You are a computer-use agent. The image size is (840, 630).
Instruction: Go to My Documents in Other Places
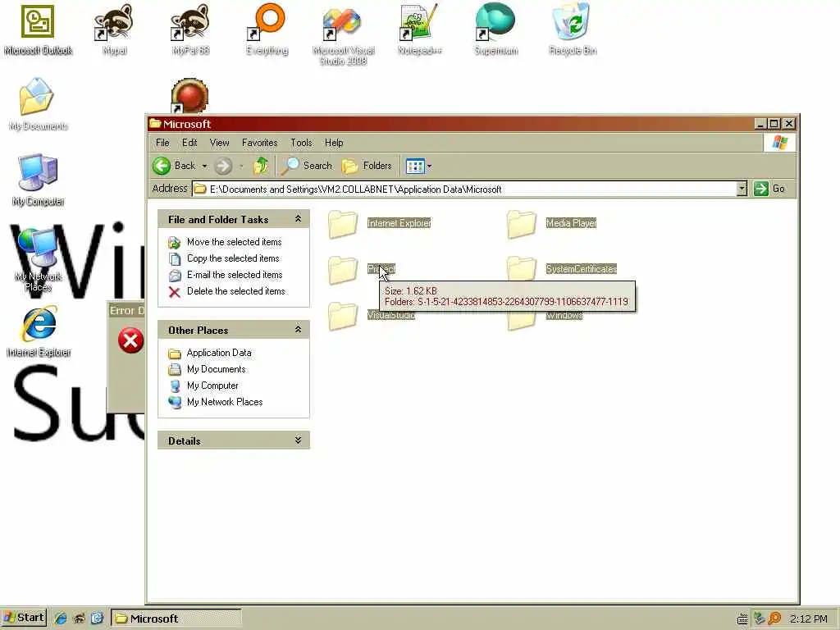click(x=216, y=370)
